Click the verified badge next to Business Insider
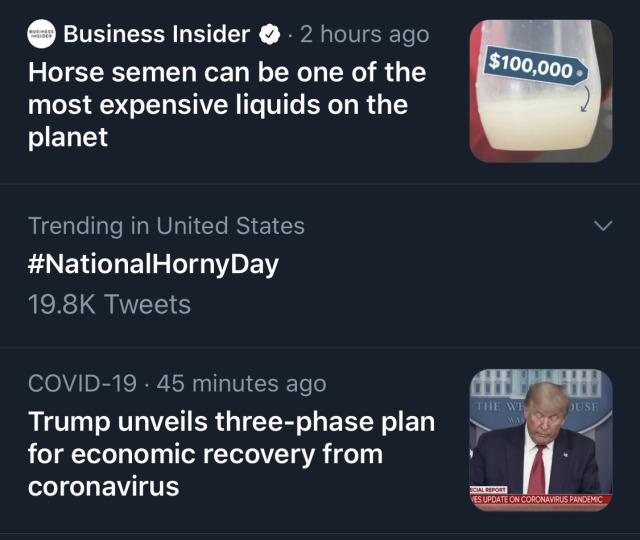Image resolution: width=640 pixels, height=540 pixels. (269, 35)
